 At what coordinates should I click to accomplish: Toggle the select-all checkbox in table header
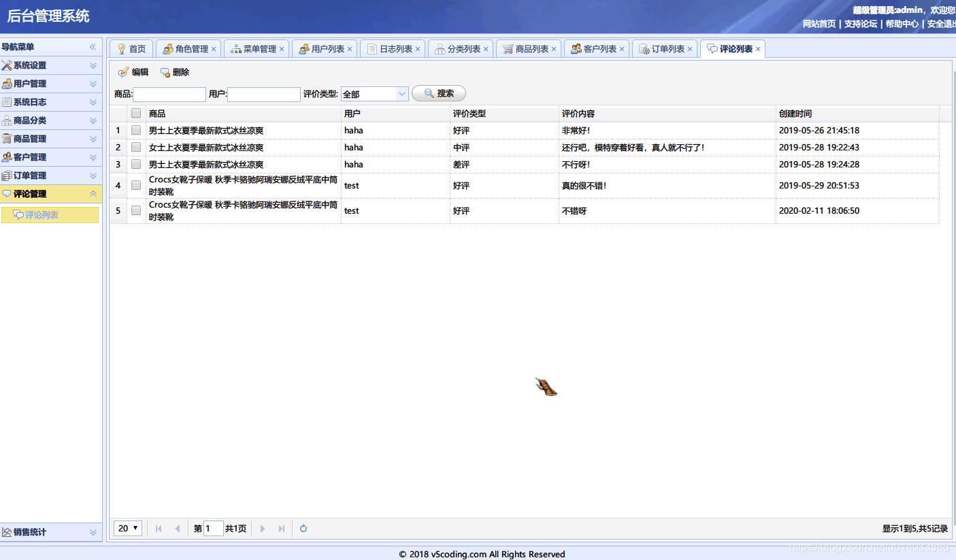(136, 114)
